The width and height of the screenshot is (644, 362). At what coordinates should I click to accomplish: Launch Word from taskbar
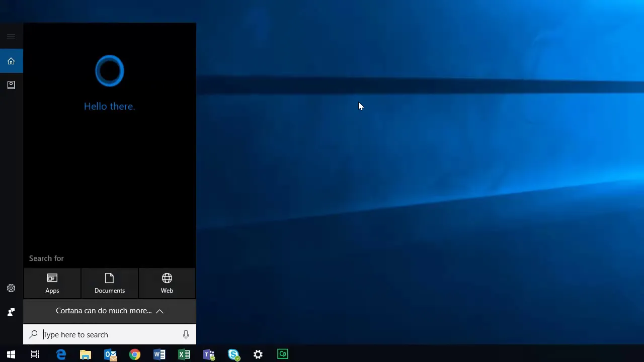(159, 354)
